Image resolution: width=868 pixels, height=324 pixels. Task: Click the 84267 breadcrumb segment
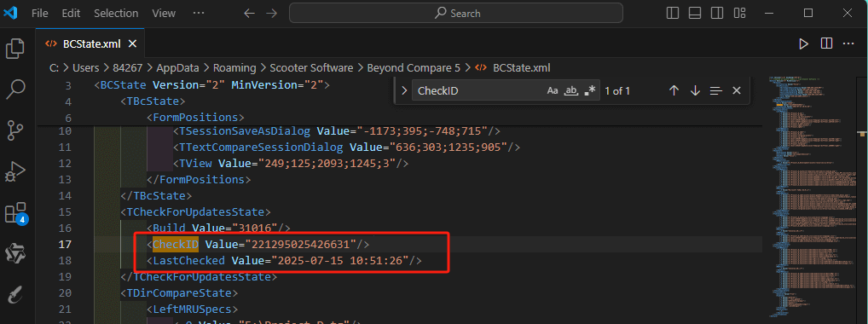coord(128,68)
